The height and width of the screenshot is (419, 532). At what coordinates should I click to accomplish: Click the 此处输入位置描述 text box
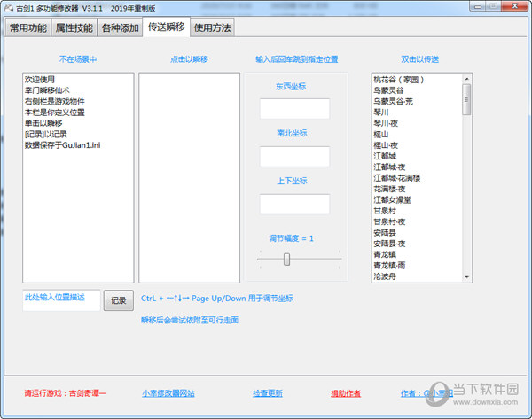tap(61, 300)
